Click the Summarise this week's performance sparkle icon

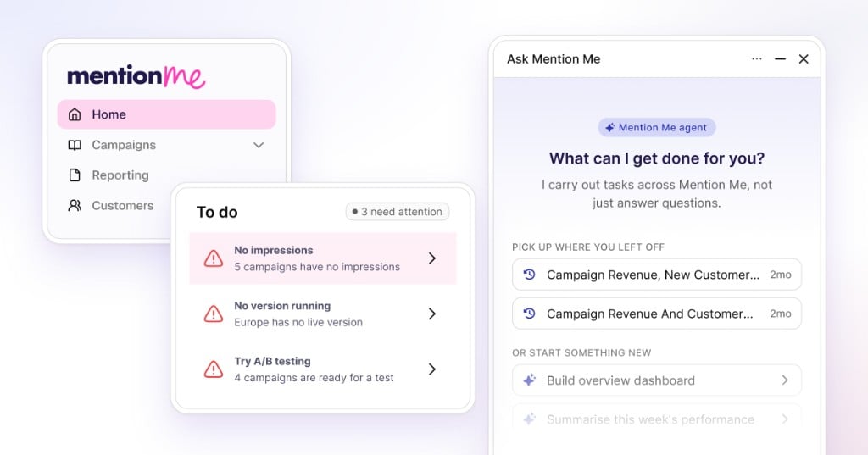click(x=530, y=419)
